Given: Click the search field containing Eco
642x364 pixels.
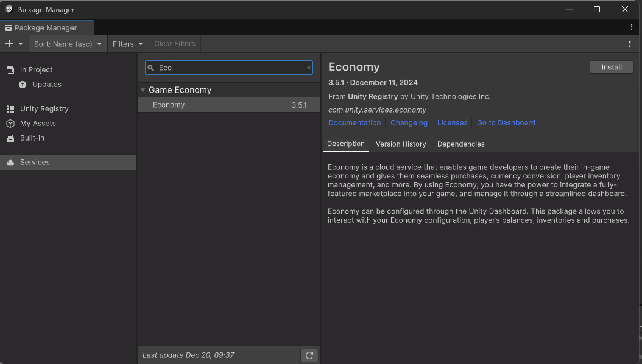Looking at the screenshot, I should click(x=229, y=68).
